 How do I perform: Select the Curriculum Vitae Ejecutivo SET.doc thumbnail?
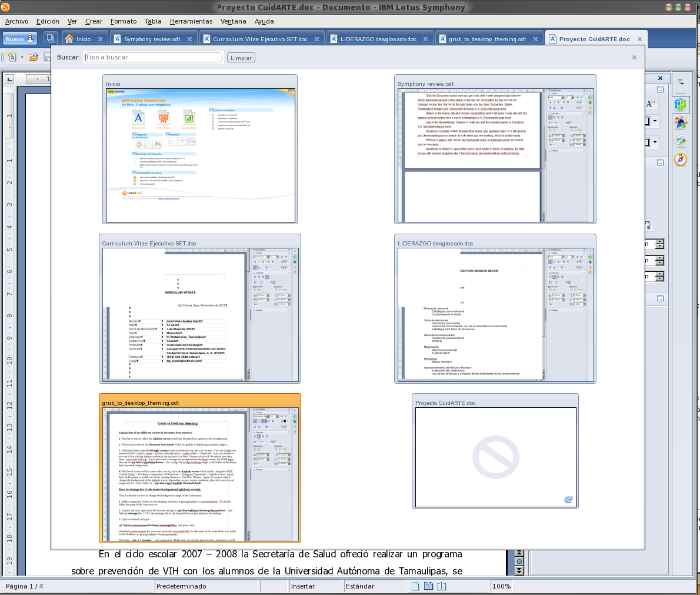click(200, 308)
